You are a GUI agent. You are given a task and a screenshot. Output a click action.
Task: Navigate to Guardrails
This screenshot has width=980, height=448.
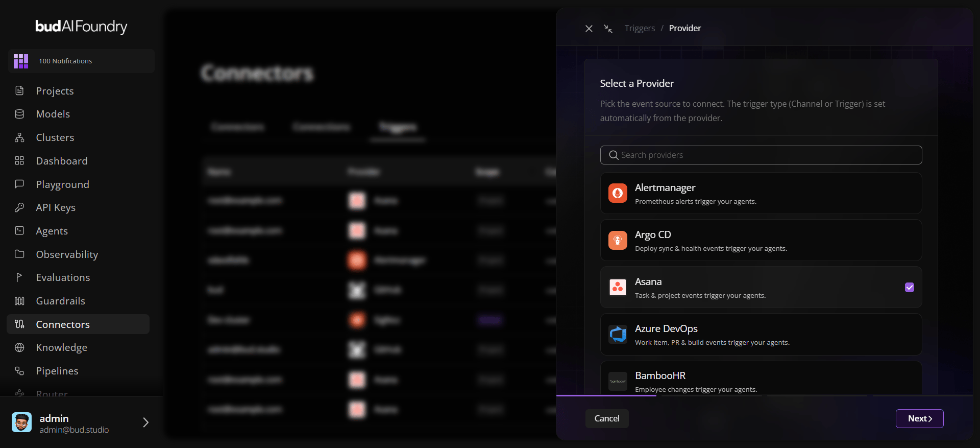pos(78,301)
